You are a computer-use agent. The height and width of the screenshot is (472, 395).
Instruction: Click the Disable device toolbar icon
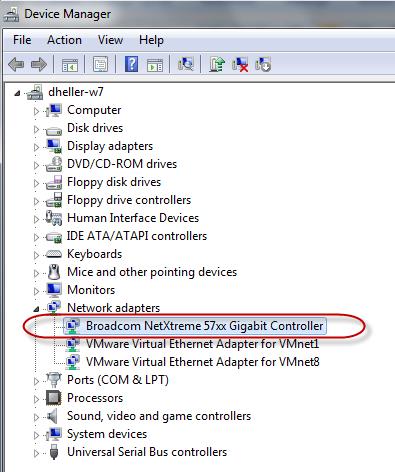click(263, 64)
